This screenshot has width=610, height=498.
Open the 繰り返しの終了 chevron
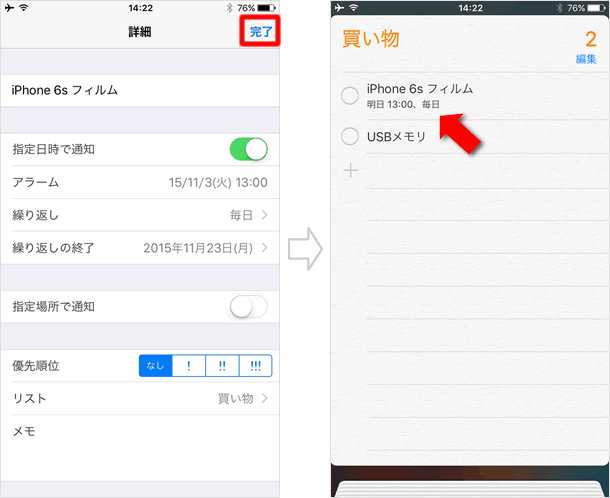click(x=265, y=247)
